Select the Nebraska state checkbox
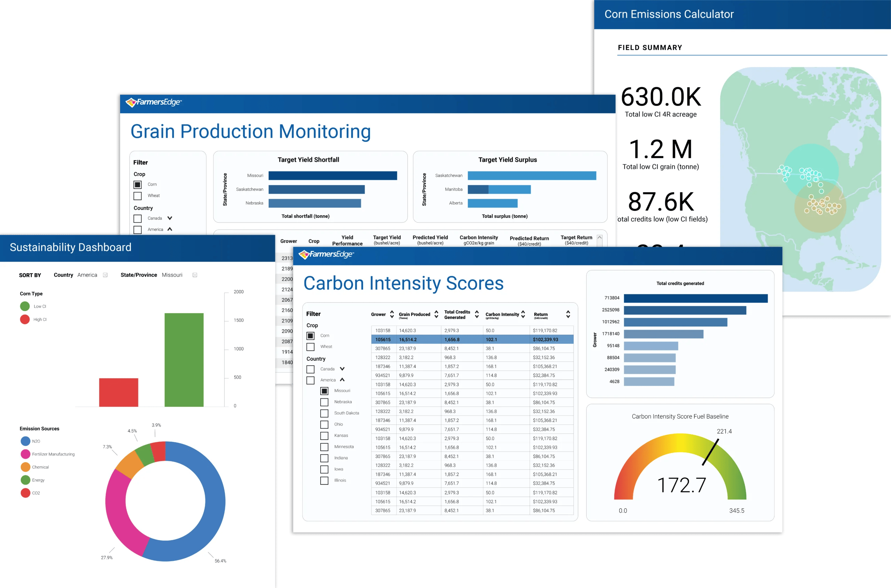The width and height of the screenshot is (891, 588). click(324, 402)
